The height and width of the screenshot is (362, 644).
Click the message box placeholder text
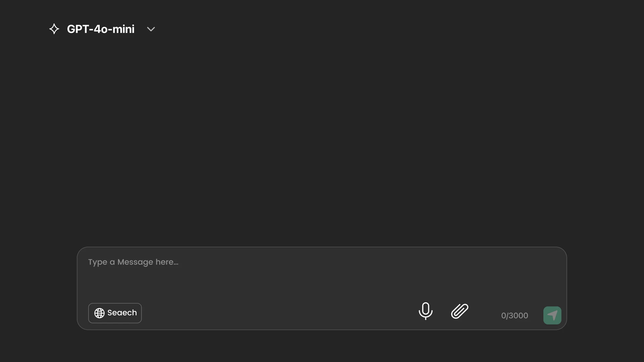point(133,262)
